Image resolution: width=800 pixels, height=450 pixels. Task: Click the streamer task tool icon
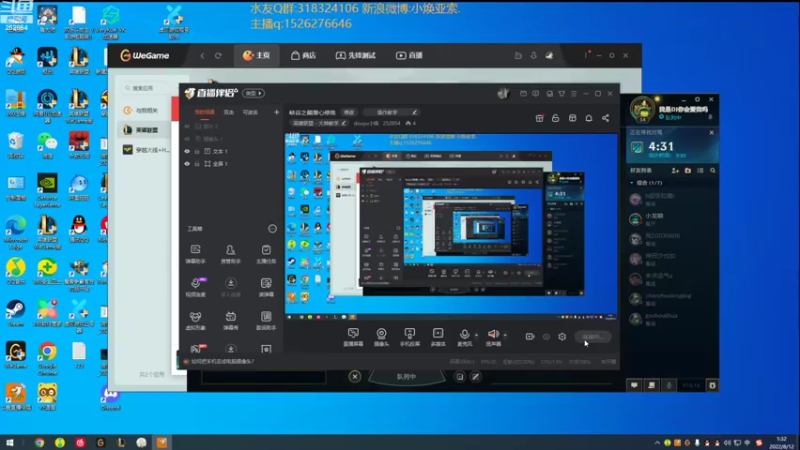click(266, 249)
